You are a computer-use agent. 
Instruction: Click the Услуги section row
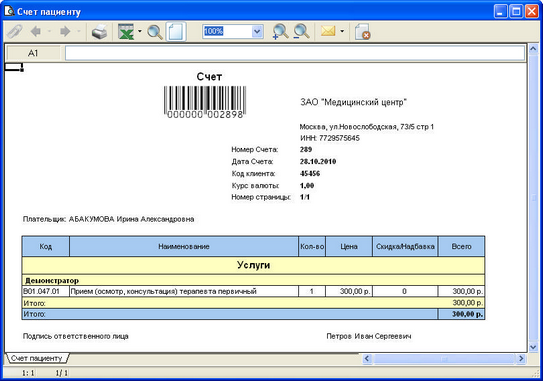253,265
